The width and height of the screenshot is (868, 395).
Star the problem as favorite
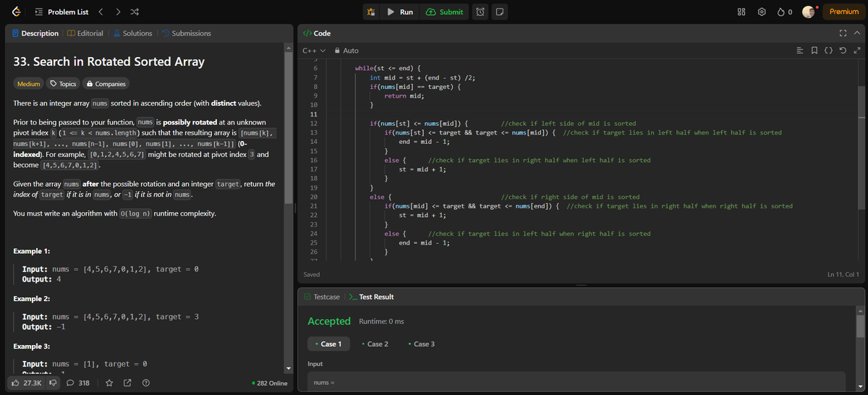(109, 382)
